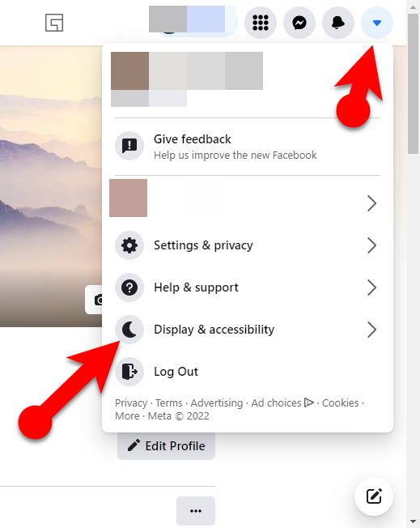The width and height of the screenshot is (420, 528).
Task: Click the Edit Profile button
Action: pos(166,446)
